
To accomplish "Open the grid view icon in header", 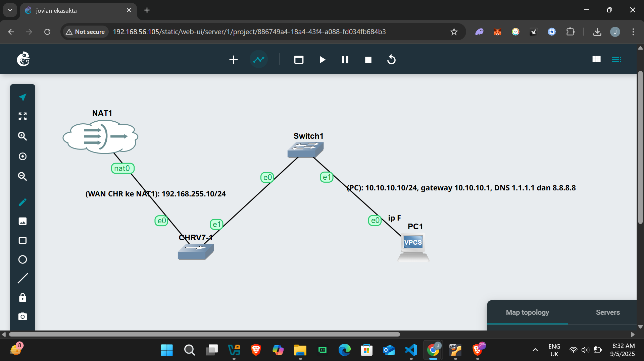I will (596, 59).
